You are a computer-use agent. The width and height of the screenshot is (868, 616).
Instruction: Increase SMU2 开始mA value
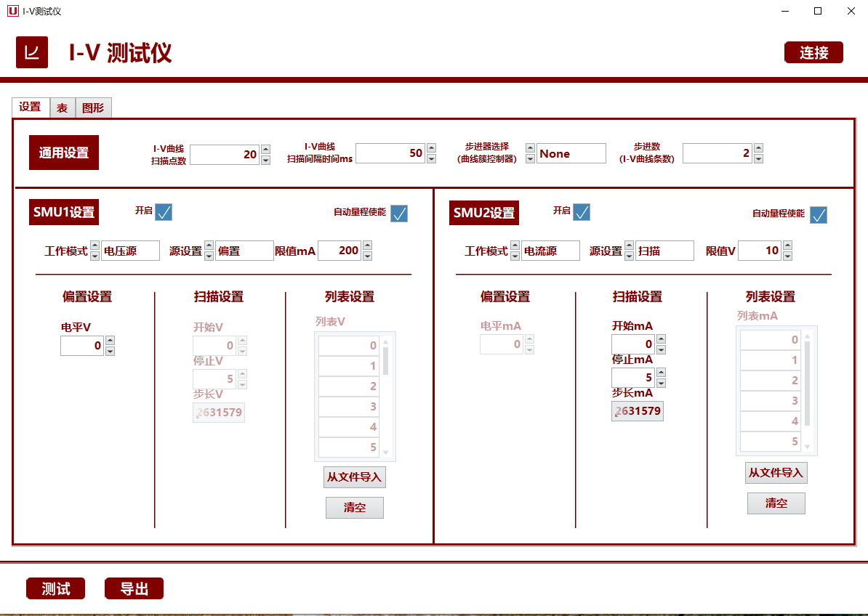(x=661, y=339)
